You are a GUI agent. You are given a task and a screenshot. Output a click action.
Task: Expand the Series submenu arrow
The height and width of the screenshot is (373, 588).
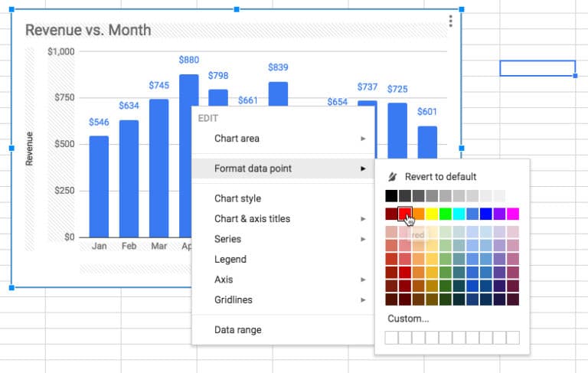click(x=363, y=240)
